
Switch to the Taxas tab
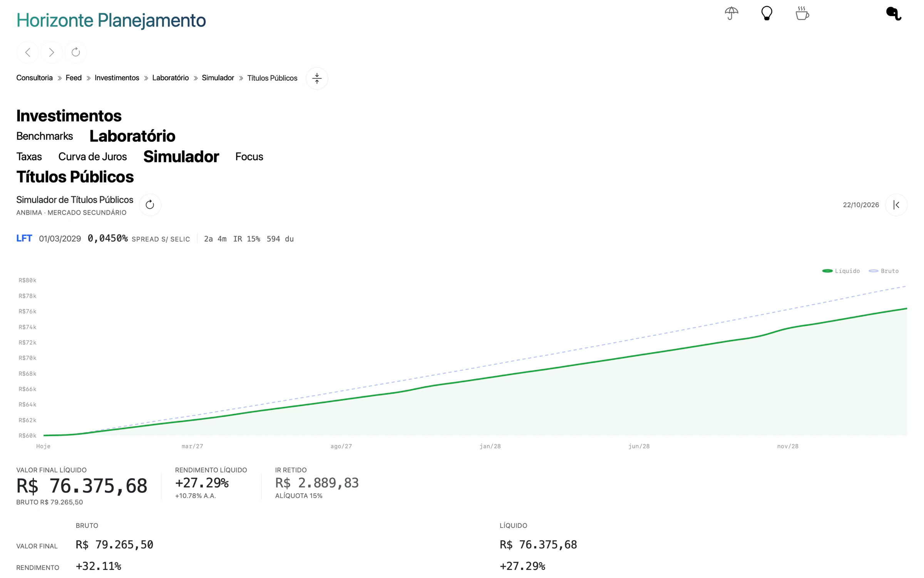pyautogui.click(x=29, y=156)
